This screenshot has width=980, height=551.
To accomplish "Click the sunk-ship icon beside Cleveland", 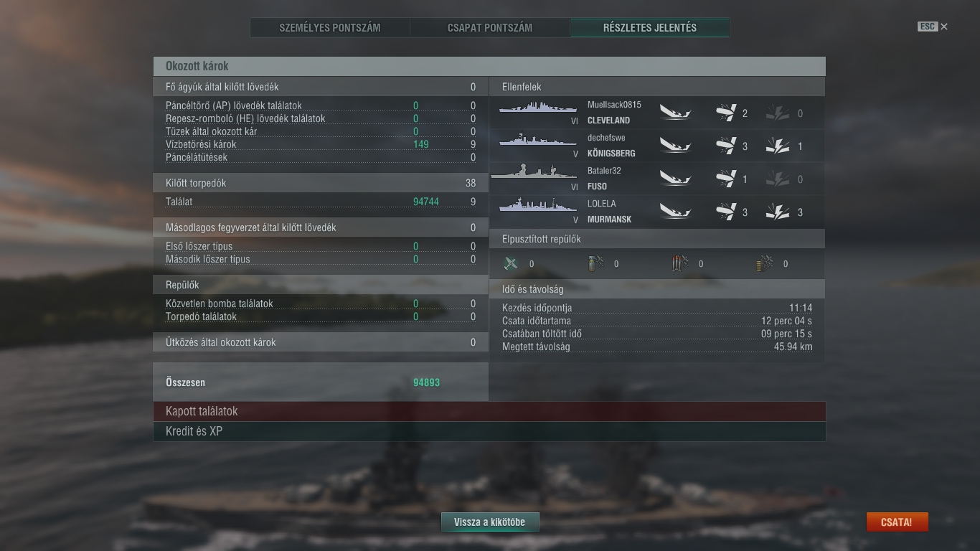I will pyautogui.click(x=675, y=113).
